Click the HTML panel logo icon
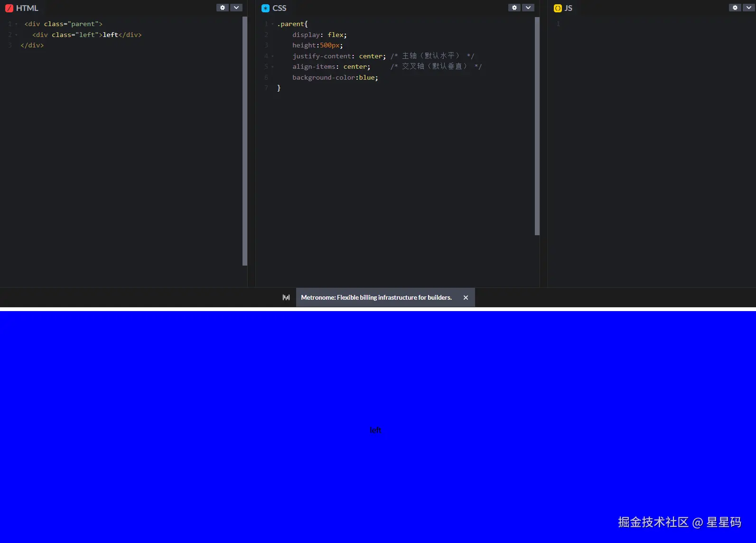The width and height of the screenshot is (756, 543). (x=9, y=8)
